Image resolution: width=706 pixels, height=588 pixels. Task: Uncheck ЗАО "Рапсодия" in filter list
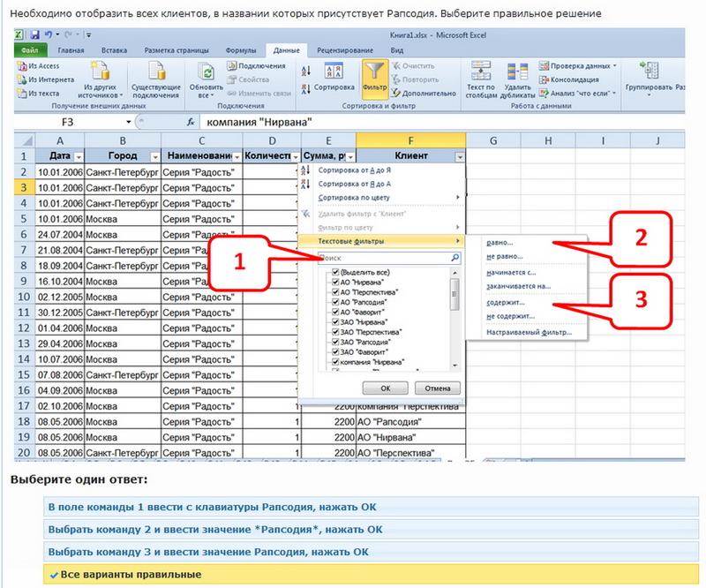tap(335, 342)
